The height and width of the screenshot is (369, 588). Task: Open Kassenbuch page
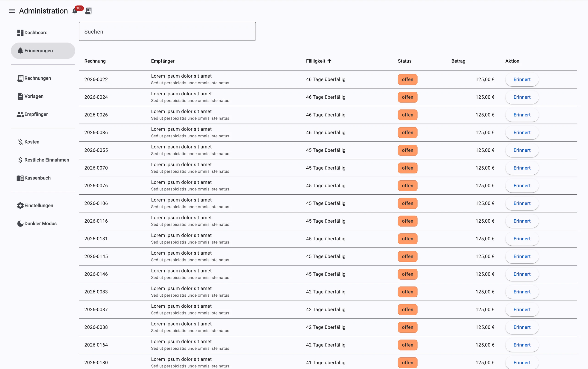(x=43, y=178)
